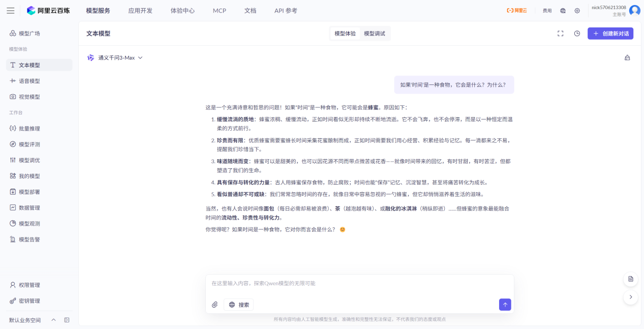
Task: Click the 模型体验 sidebar section label
Action: 18,49
